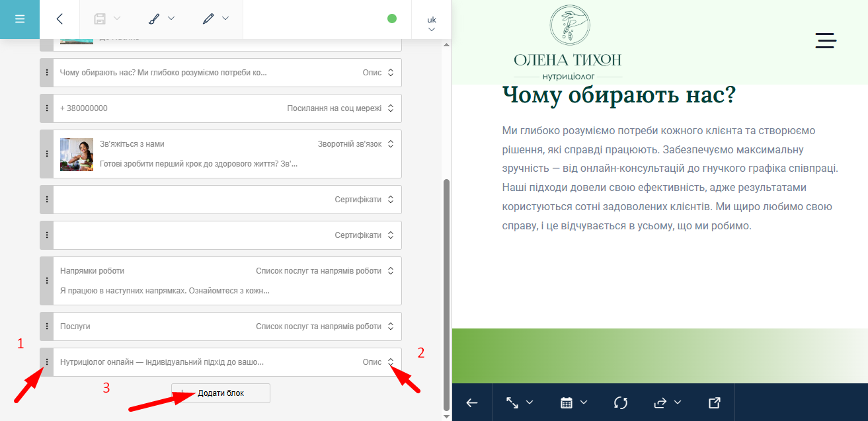Open the uk language selector
Viewport: 868px width, 421px height.
click(x=432, y=24)
